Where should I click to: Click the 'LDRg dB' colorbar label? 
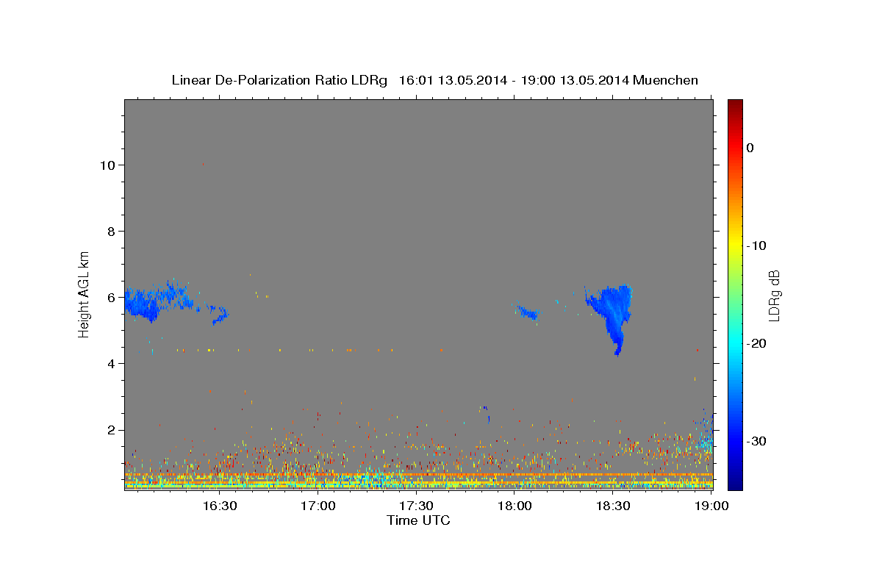(x=773, y=295)
